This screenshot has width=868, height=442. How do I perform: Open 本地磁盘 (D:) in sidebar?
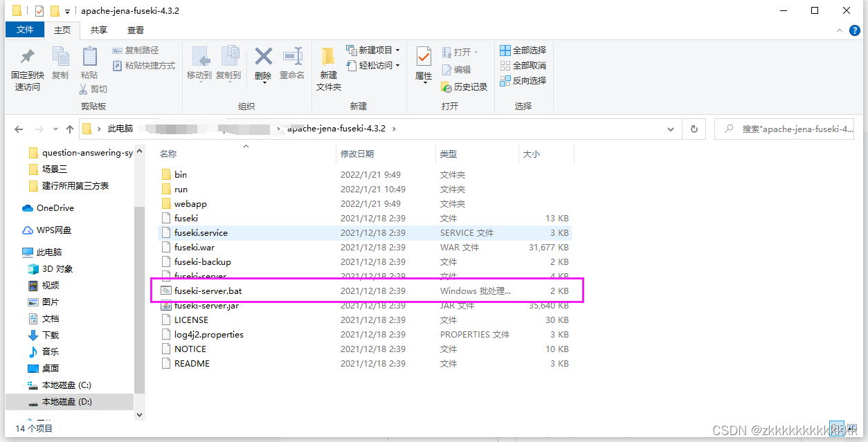click(x=67, y=402)
